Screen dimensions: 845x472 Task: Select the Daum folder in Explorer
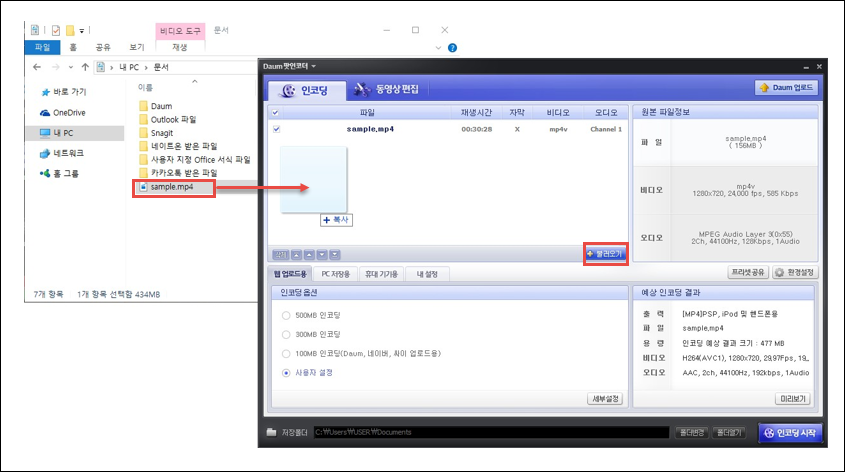click(156, 106)
